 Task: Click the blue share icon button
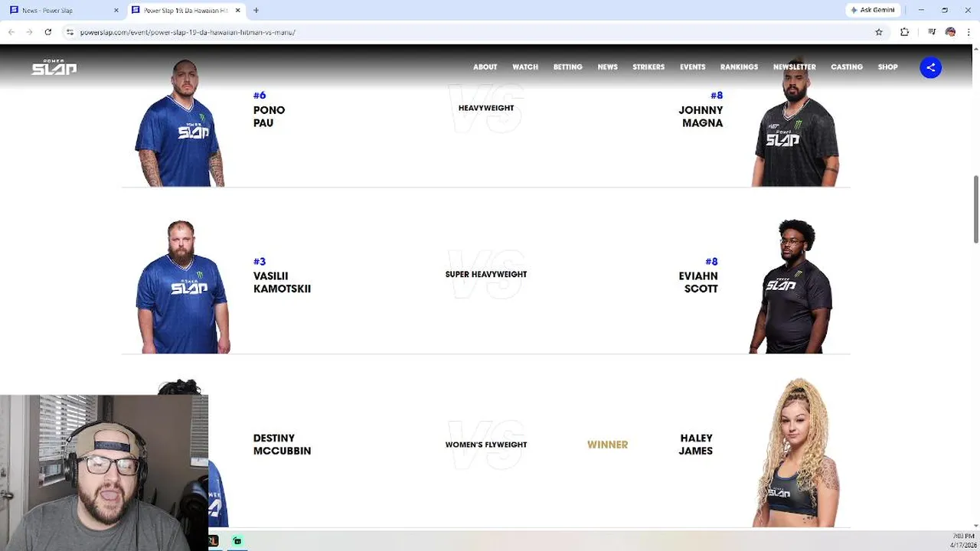point(930,67)
